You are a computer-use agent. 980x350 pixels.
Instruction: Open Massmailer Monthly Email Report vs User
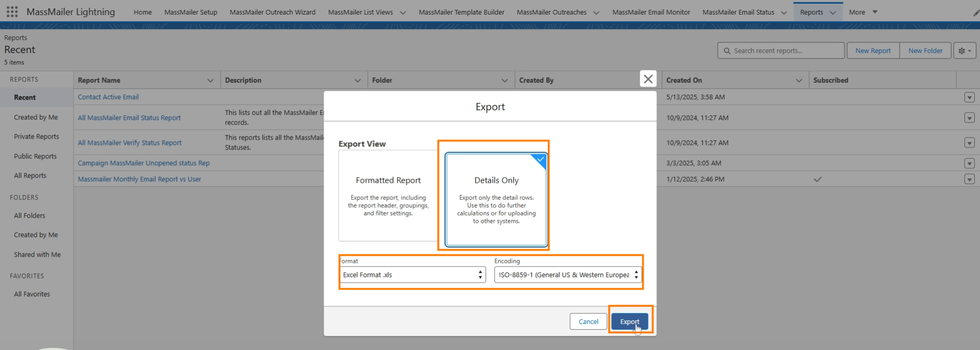(140, 179)
